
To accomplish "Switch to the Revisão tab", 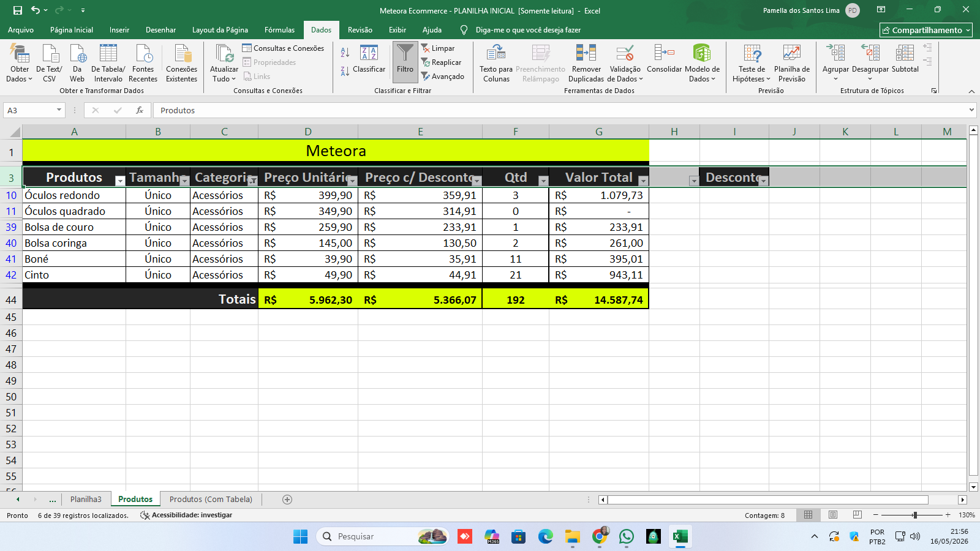I will [x=360, y=30].
